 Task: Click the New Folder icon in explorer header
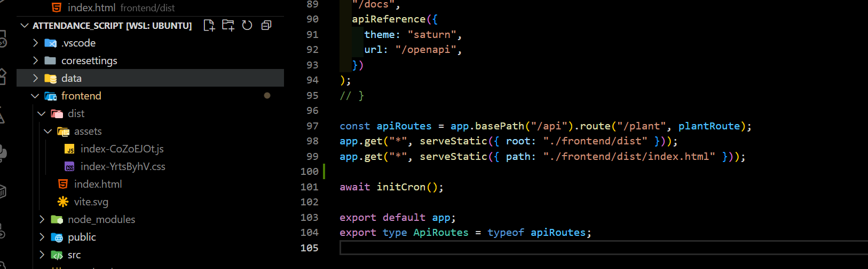(x=228, y=25)
